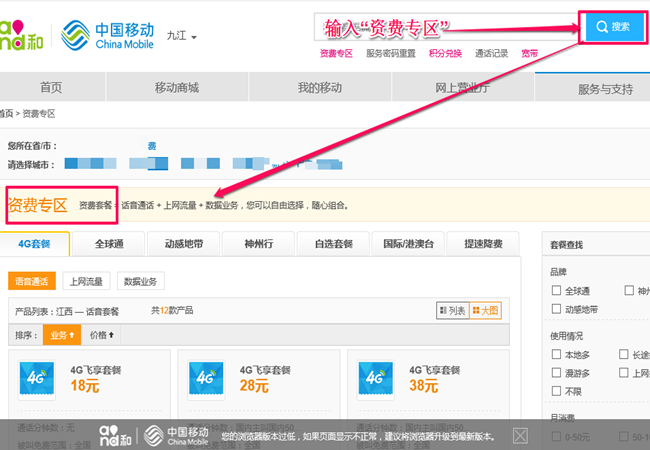
Task: Check the 本地多 usage checkbox
Action: tap(556, 354)
